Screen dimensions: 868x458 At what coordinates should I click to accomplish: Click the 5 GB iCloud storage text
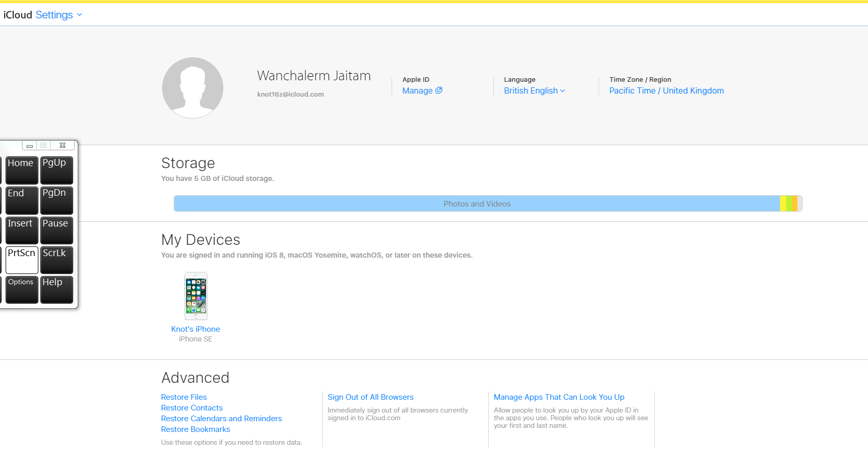click(x=217, y=178)
